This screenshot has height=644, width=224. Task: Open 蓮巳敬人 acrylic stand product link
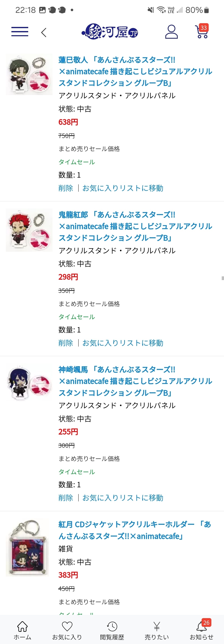135,71
